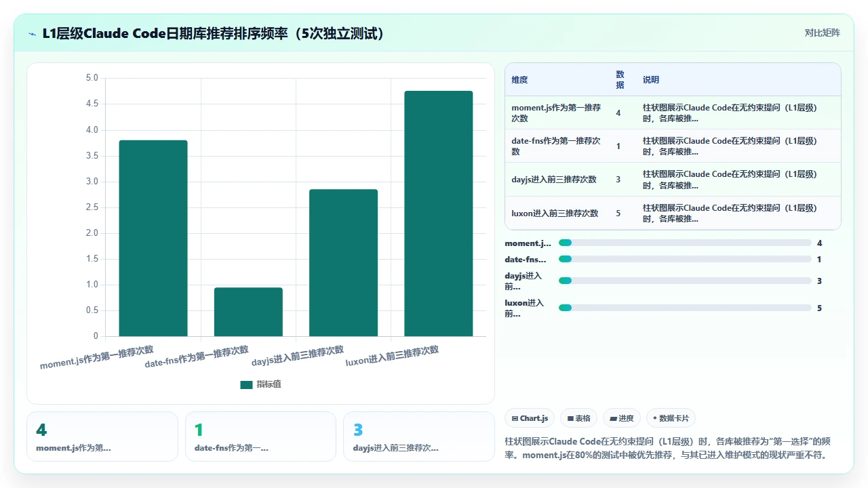Click the 指标值 legend label
Image resolution: width=868 pixels, height=488 pixels.
click(x=269, y=384)
